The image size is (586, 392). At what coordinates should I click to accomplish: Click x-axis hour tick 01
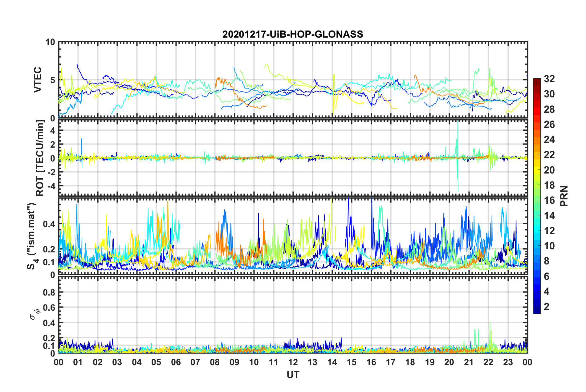point(78,362)
